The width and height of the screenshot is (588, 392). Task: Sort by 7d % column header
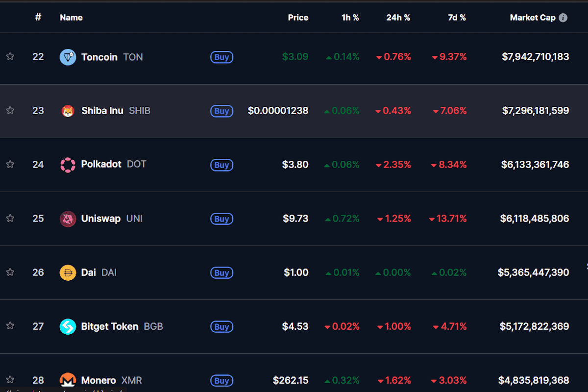pos(457,18)
